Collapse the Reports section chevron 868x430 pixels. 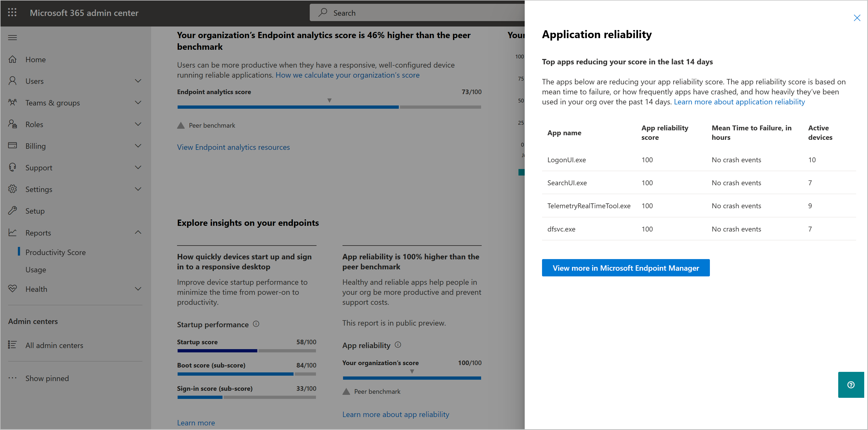pyautogui.click(x=138, y=233)
